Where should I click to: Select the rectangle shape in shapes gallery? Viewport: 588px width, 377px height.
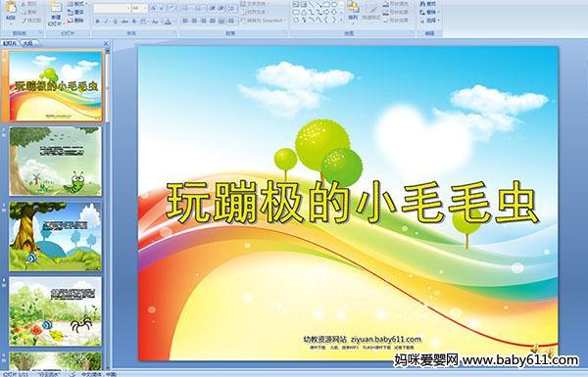point(327,4)
